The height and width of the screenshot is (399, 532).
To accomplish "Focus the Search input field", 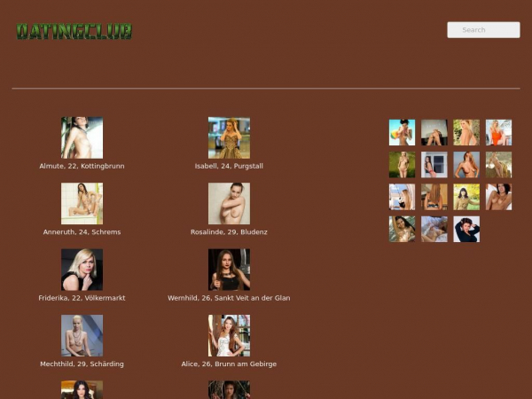I will coord(483,30).
